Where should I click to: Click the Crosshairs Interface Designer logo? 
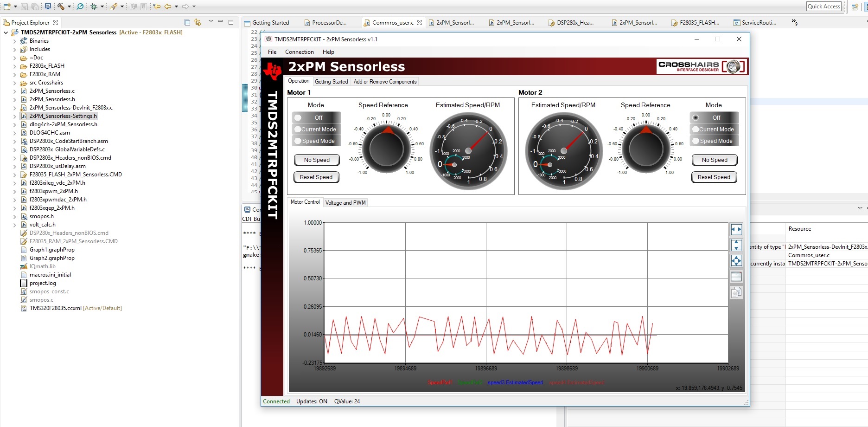coord(702,66)
